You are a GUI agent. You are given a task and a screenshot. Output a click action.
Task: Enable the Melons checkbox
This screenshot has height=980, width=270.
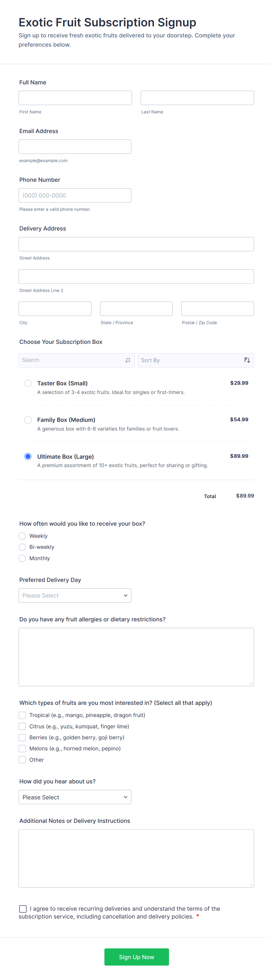point(22,748)
